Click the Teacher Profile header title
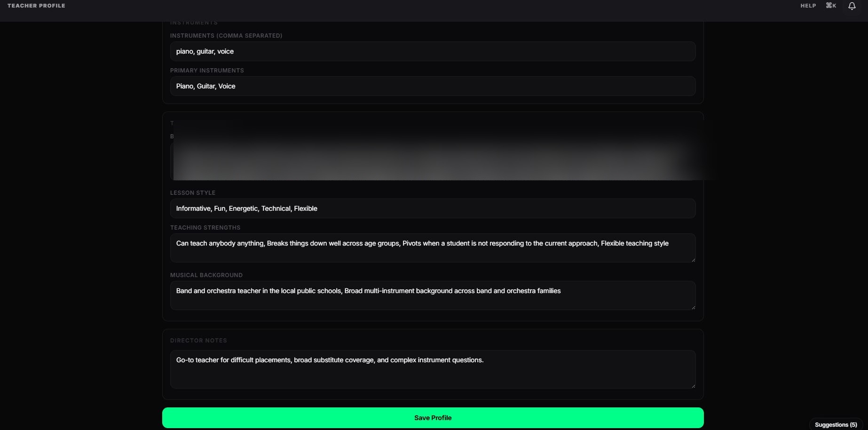This screenshot has width=868, height=430. click(36, 6)
